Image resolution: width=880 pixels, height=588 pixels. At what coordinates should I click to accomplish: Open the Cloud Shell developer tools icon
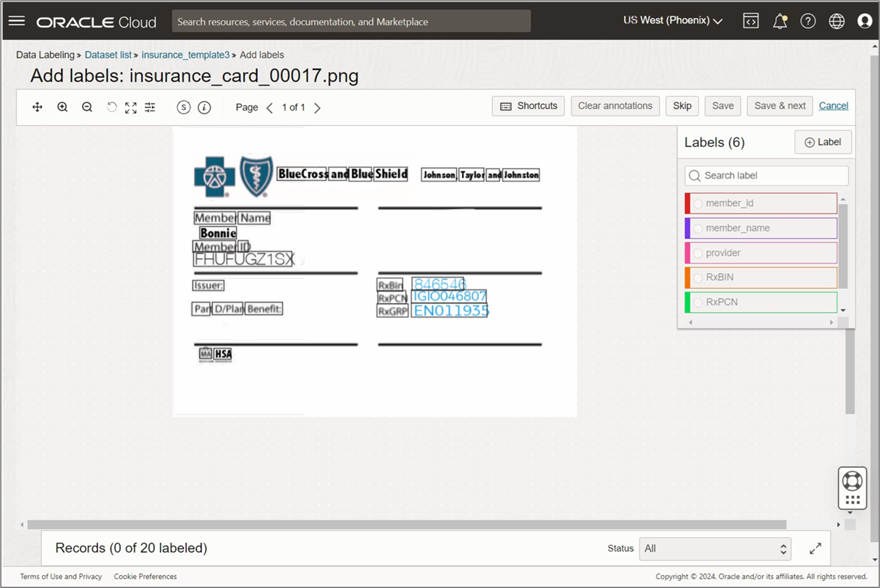click(751, 21)
